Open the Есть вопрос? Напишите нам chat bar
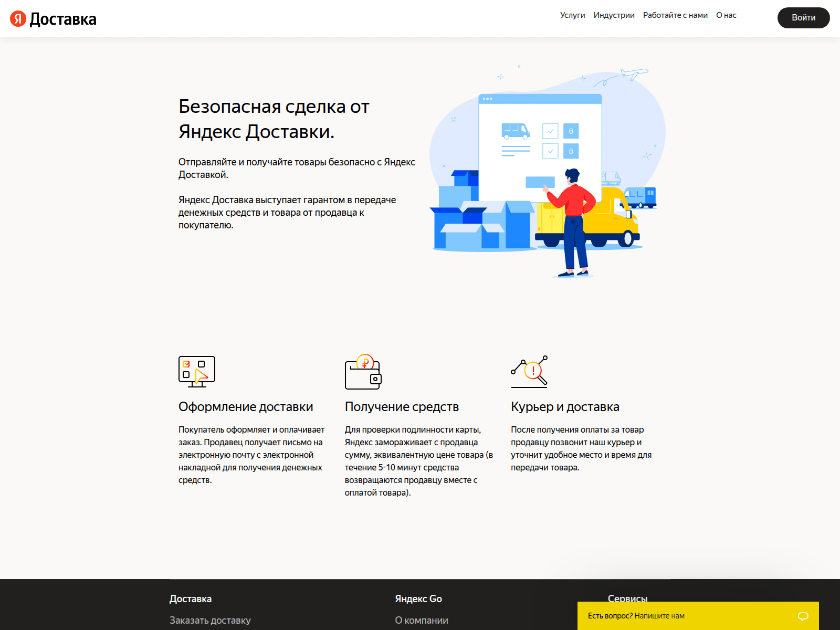 [698, 616]
